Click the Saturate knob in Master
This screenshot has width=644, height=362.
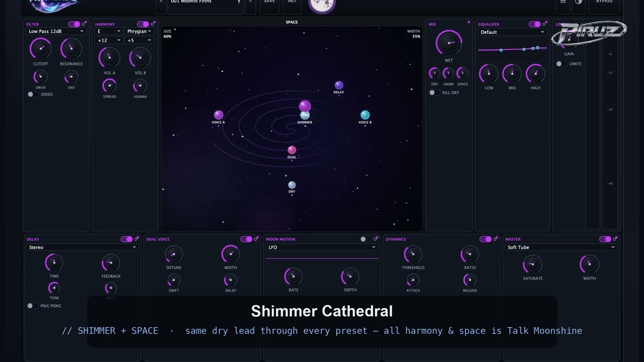(532, 264)
